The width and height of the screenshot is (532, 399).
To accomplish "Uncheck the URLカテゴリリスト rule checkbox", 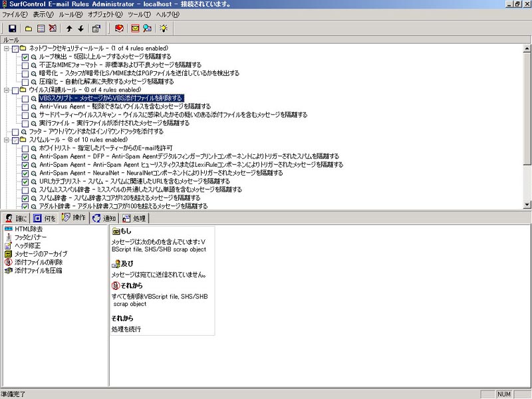I will [25, 182].
